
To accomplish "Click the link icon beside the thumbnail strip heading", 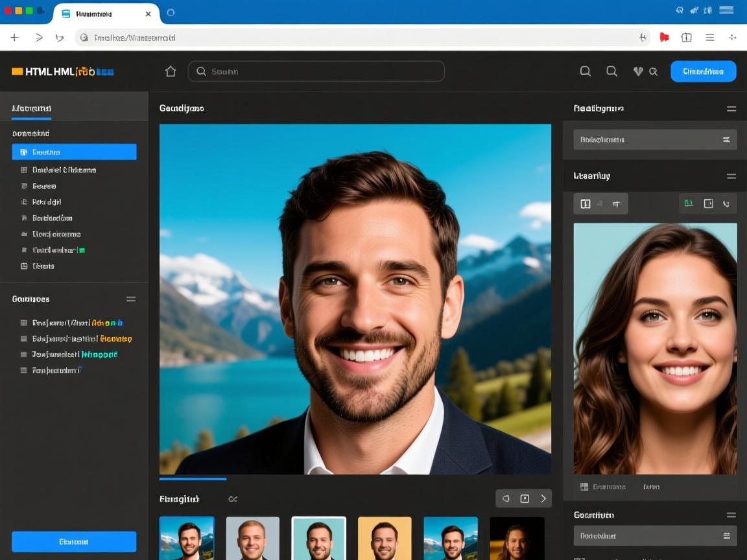I will [x=233, y=499].
